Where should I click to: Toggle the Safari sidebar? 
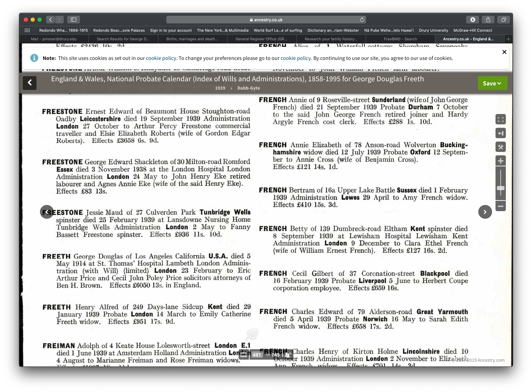coord(73,20)
